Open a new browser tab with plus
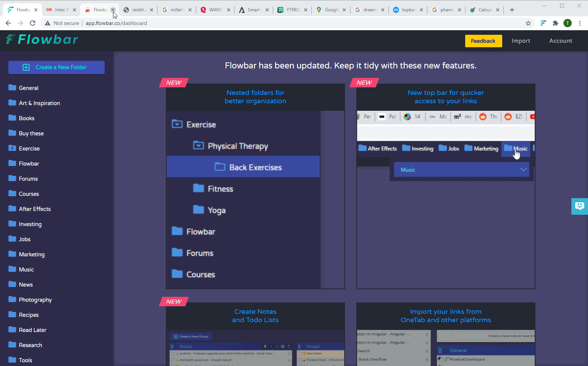588x366 pixels. point(512,10)
